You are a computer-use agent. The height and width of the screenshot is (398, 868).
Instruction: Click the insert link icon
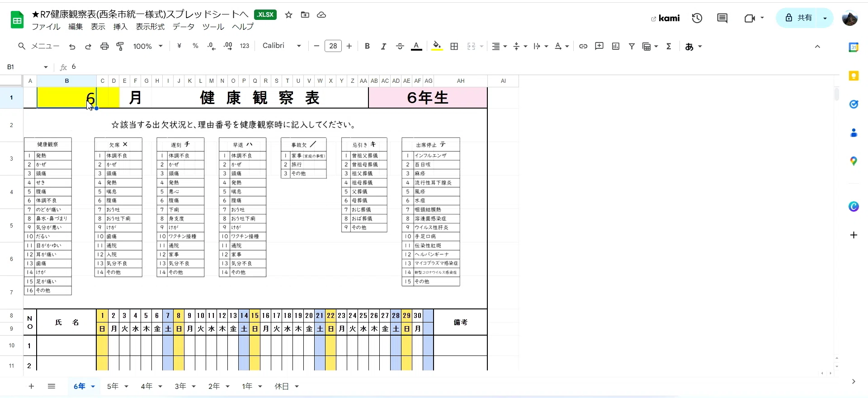[x=583, y=46]
